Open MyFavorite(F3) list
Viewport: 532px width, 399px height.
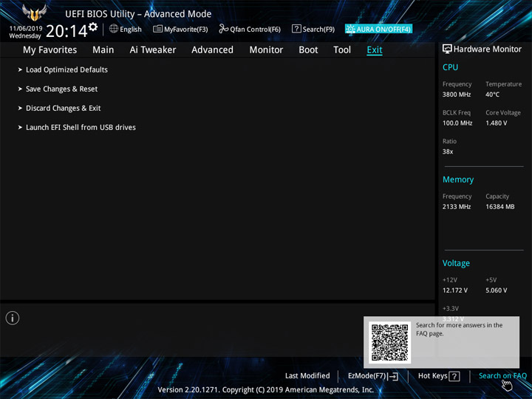click(x=180, y=29)
